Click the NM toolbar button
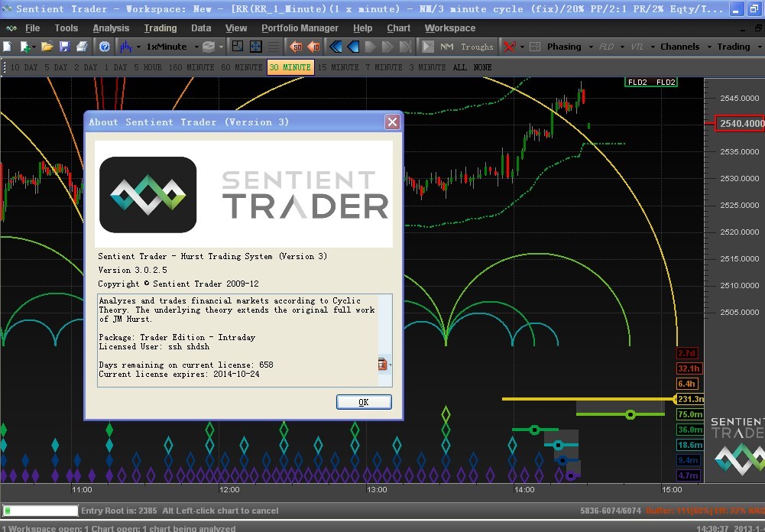This screenshot has height=532, width=765. point(447,47)
